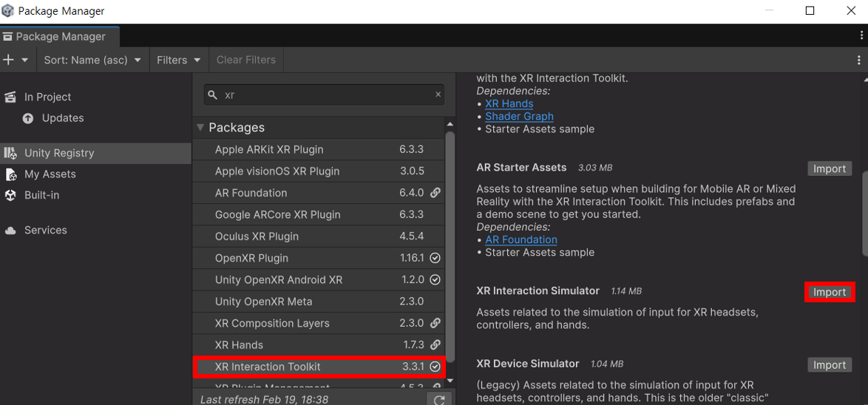Select Apple ARKit XR Plugin package
868x405 pixels.
[x=319, y=149]
